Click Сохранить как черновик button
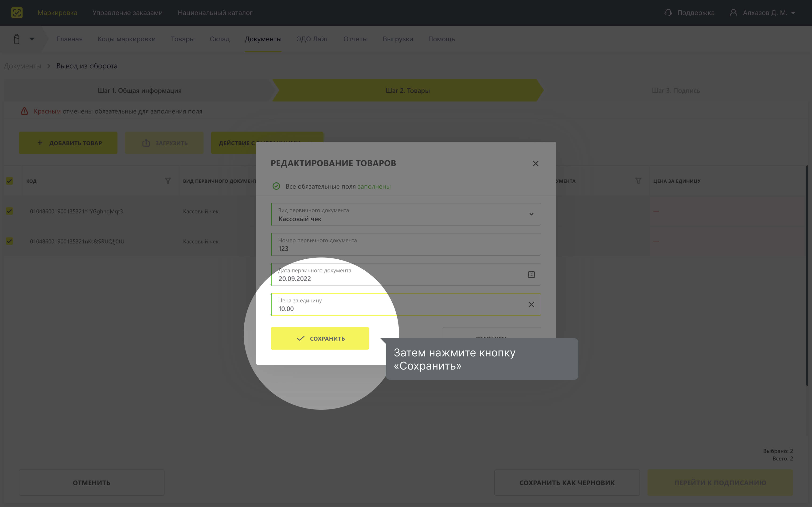Viewport: 812px width, 507px height. pos(566,483)
